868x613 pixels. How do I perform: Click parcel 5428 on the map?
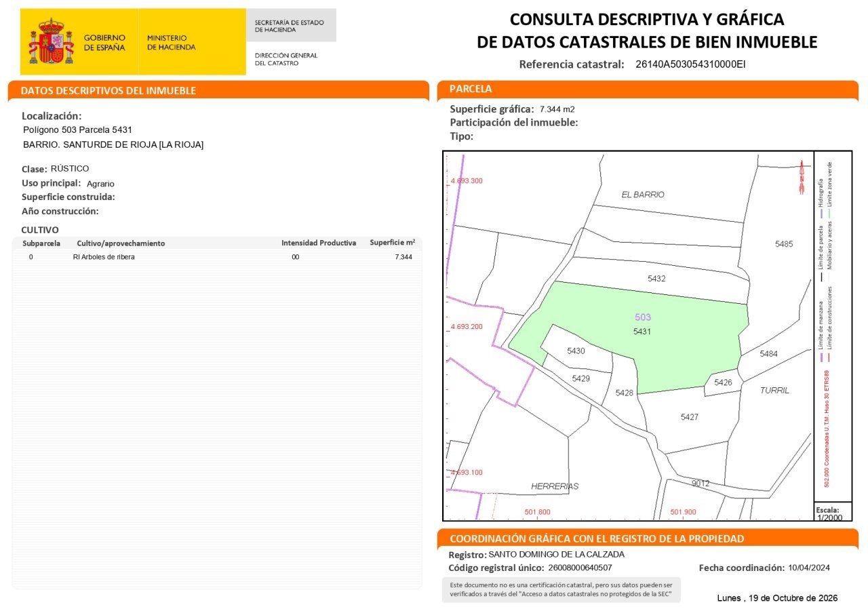click(x=624, y=393)
